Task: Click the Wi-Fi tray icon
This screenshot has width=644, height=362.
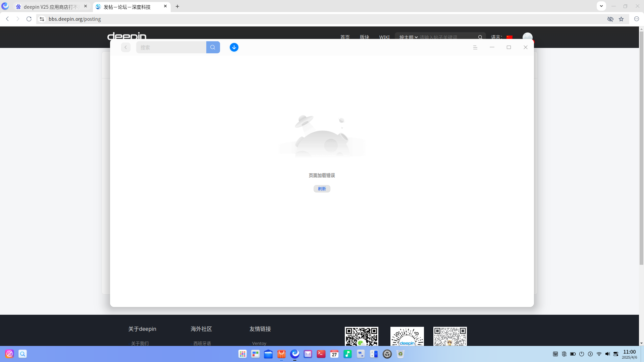Action: point(599,354)
